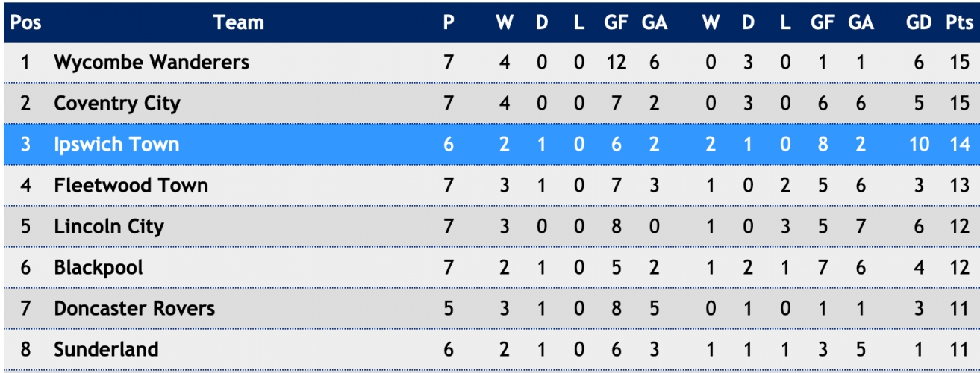Click the Fleetwood Town team name
The image size is (980, 373).
[x=131, y=185]
